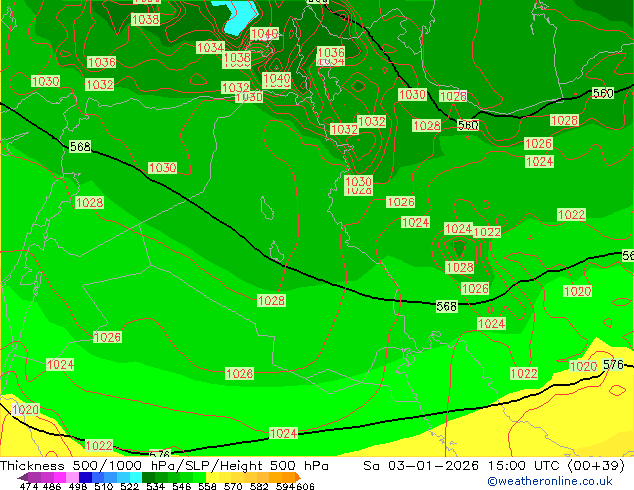Click the orange arrow end of the legend
634x490 pixels.
tap(298, 477)
